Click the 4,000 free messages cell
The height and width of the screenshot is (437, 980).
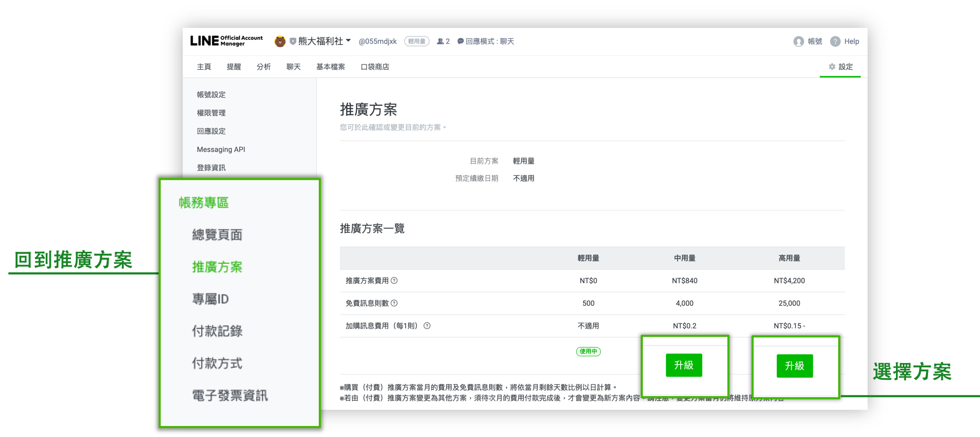coord(685,303)
